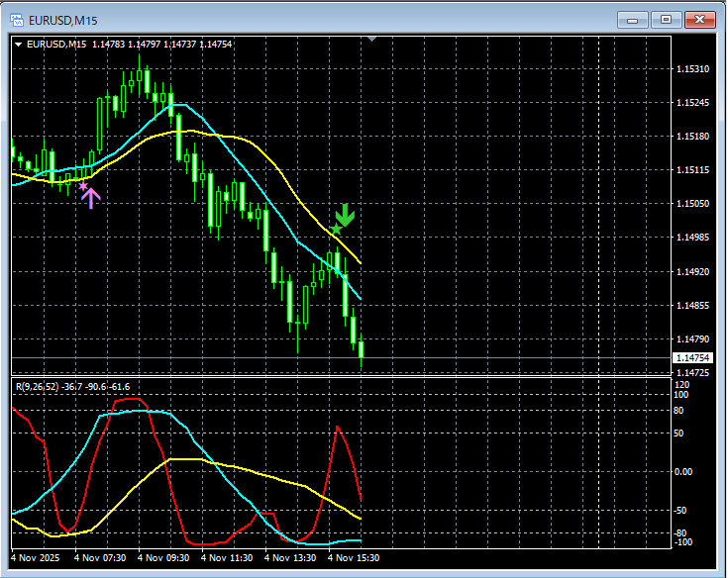Click the pink buy arrow signal
The width and height of the screenshot is (728, 578).
[91, 198]
